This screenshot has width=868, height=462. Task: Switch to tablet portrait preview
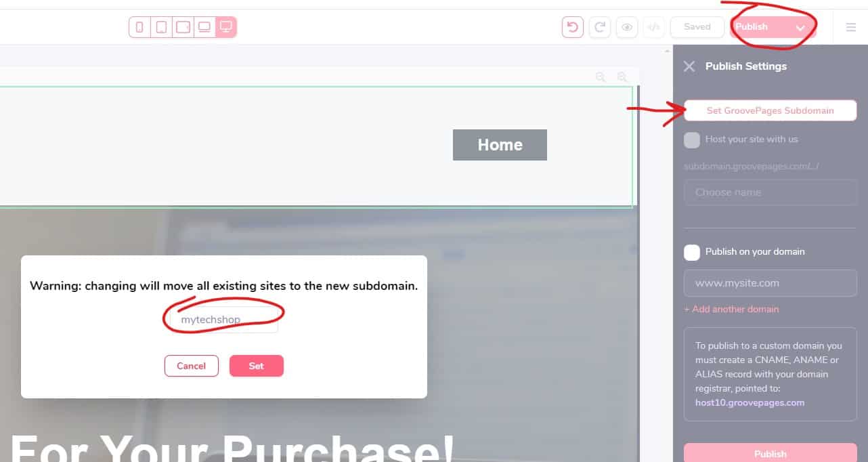click(161, 27)
